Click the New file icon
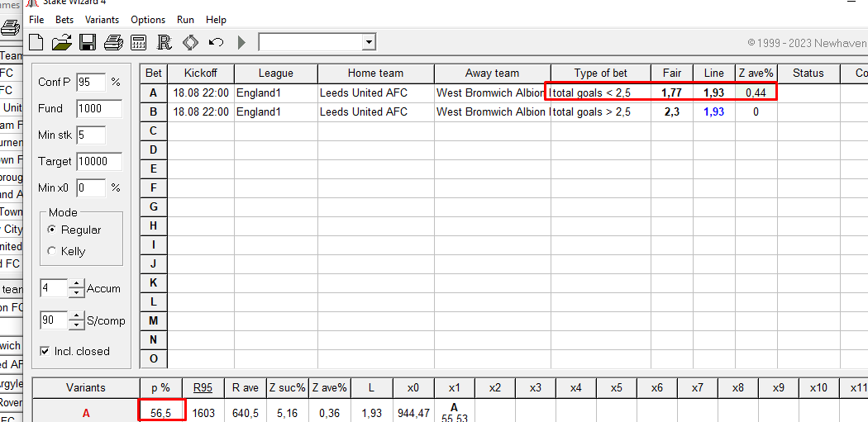868x422 pixels. point(36,42)
